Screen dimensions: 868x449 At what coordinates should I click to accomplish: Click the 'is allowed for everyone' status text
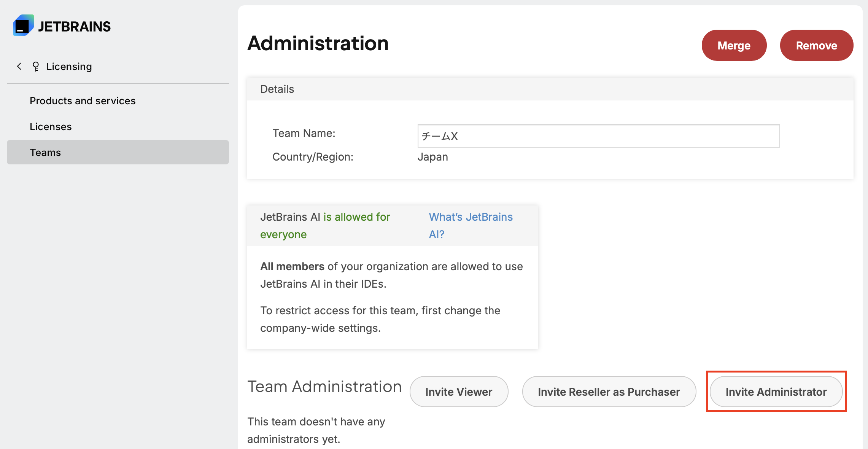click(325, 226)
